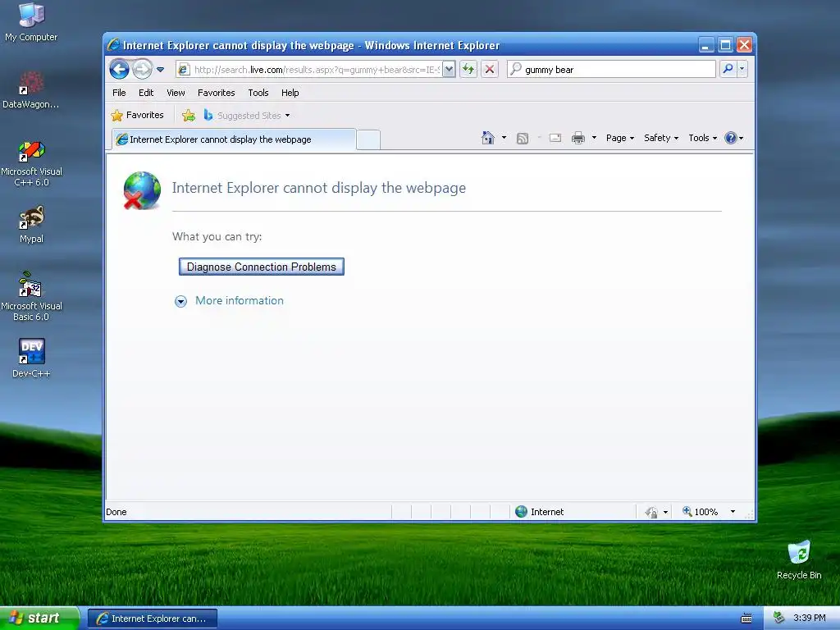840x630 pixels.
Task: Click Diagnose Connection Problems button
Action: (262, 267)
